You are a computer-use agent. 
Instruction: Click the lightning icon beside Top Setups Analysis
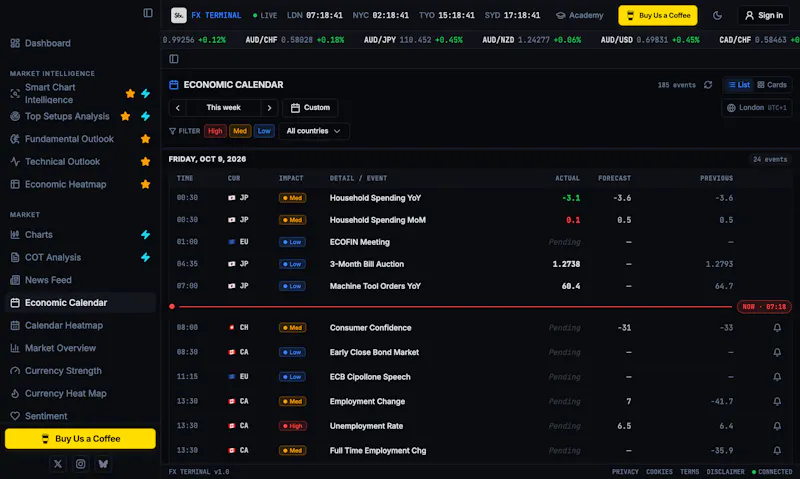coord(145,116)
